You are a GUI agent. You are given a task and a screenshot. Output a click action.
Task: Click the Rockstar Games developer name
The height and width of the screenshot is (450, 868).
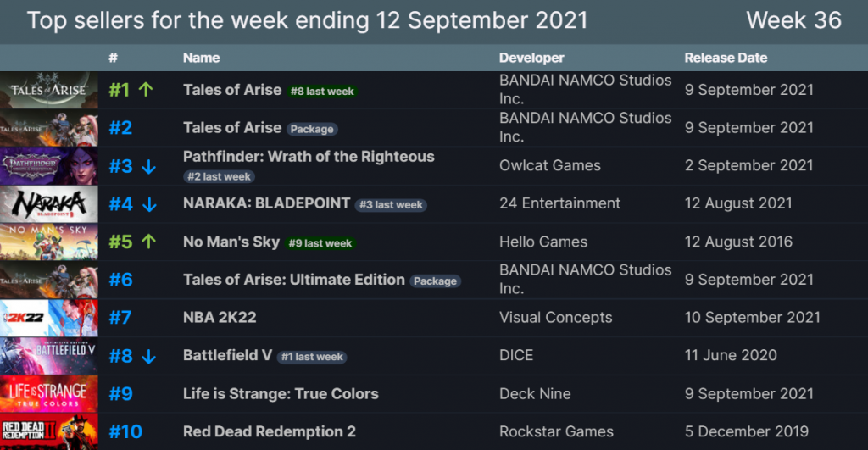click(x=555, y=431)
